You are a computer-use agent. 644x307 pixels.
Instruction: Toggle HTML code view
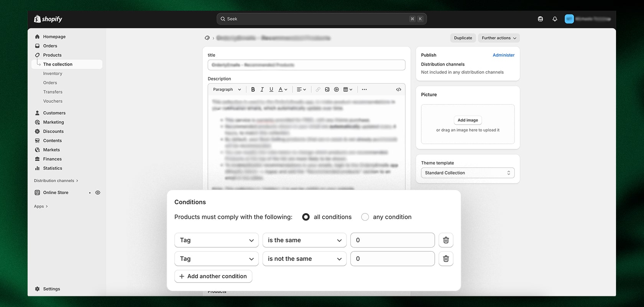(399, 89)
